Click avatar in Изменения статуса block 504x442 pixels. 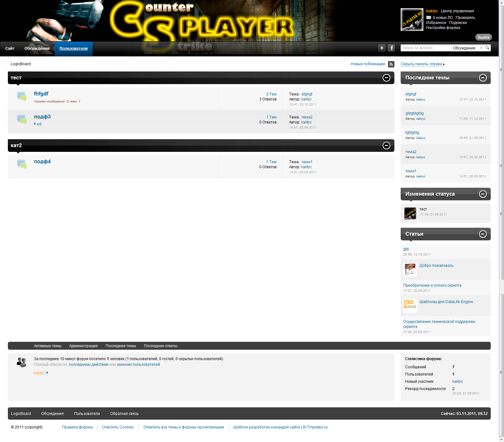click(410, 213)
